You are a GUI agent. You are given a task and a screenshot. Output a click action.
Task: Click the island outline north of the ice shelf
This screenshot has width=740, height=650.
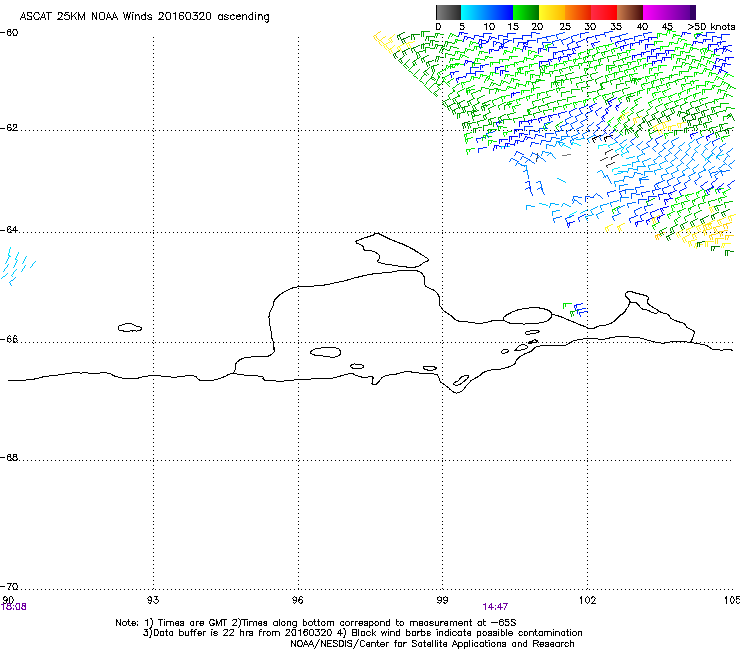coord(392,250)
